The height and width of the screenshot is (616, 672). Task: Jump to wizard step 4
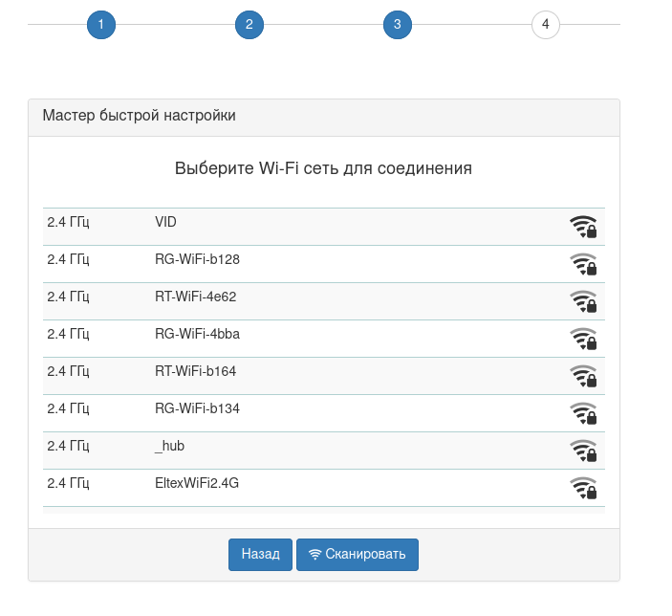pos(546,25)
